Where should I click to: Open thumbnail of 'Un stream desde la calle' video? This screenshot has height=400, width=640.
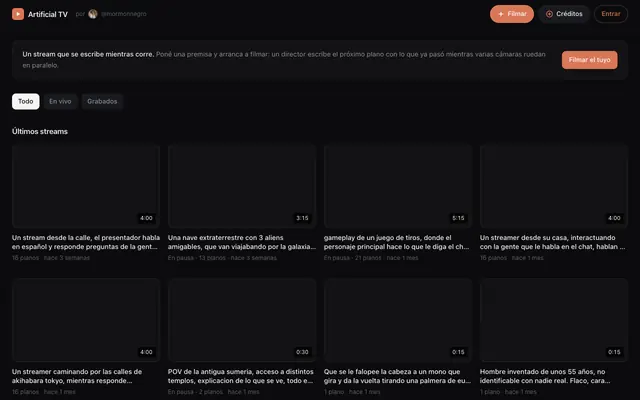(86, 186)
